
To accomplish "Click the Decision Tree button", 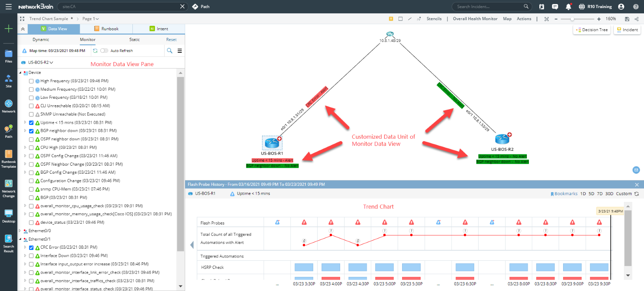I will [x=592, y=30].
